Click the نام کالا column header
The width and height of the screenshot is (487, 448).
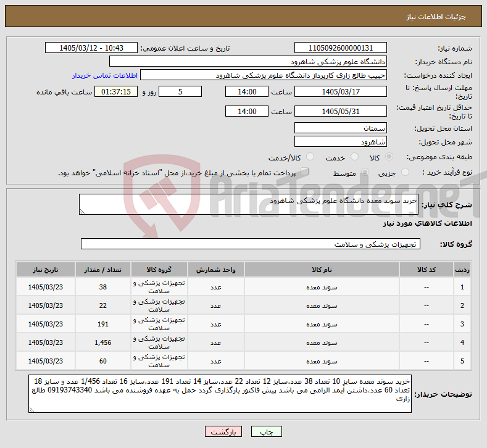[322, 270]
